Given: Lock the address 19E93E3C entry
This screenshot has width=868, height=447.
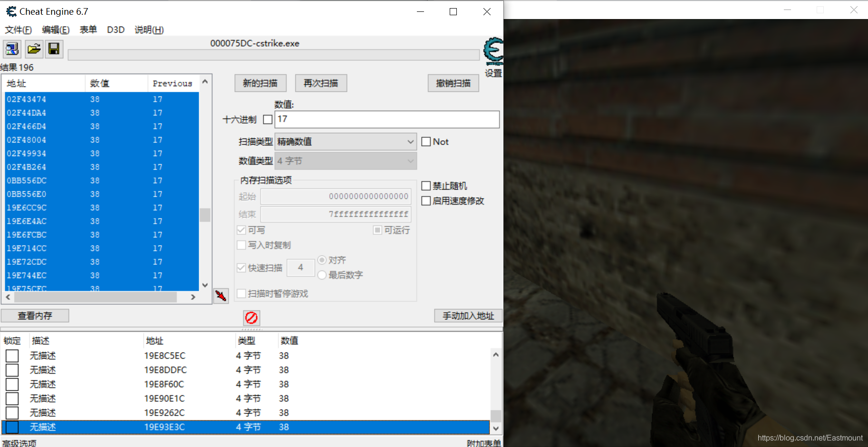Looking at the screenshot, I should pyautogui.click(x=12, y=427).
